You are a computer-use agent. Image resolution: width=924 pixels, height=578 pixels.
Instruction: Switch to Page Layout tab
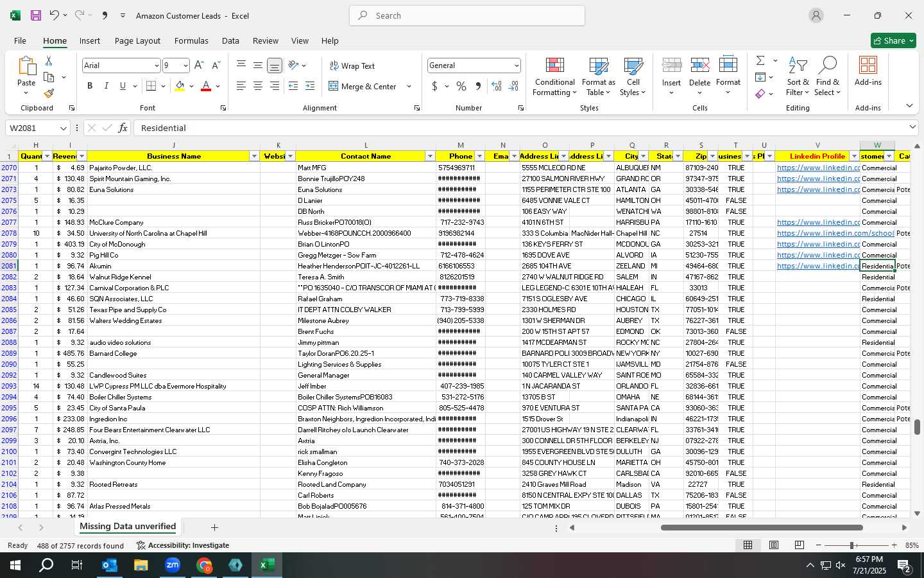coord(137,40)
